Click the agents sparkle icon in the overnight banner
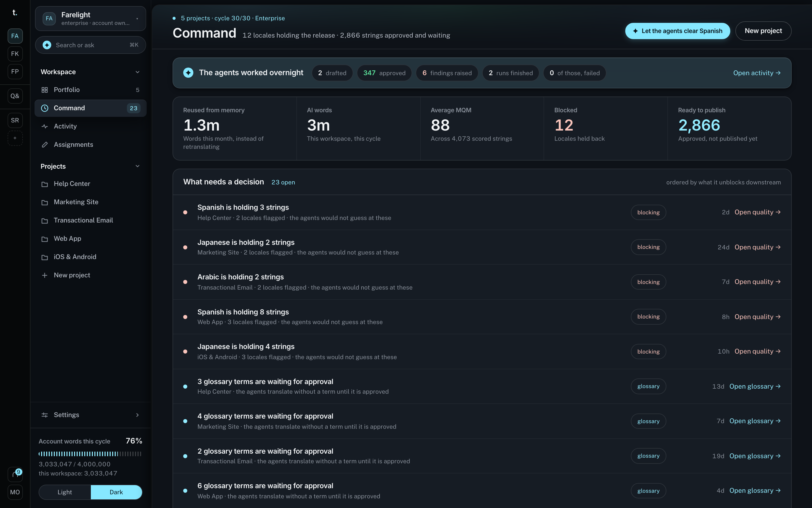 click(x=188, y=73)
